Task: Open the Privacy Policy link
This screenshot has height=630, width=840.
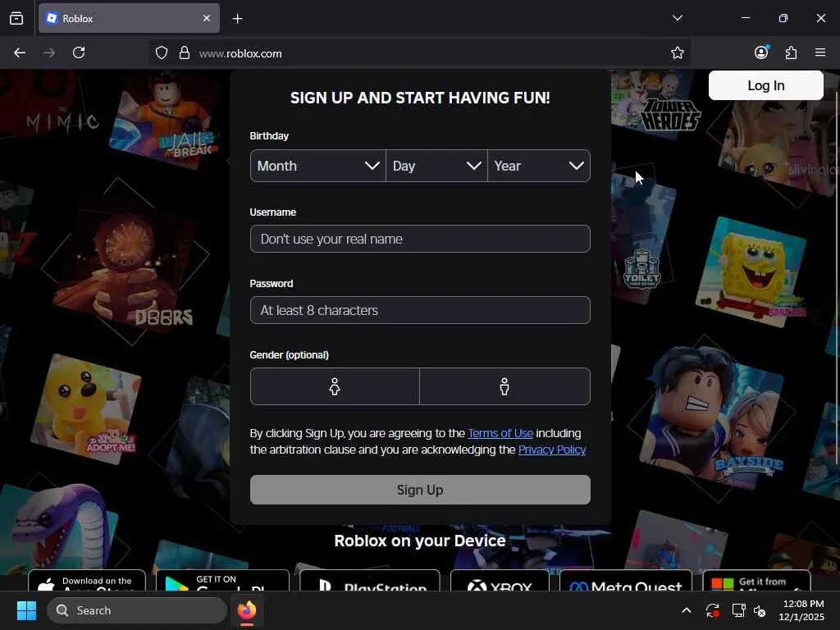Action: point(552,450)
